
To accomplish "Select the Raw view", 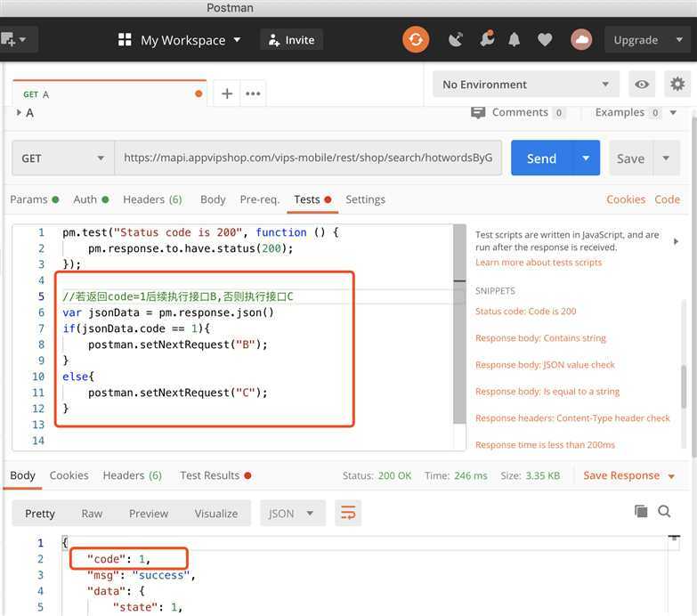I will click(x=92, y=514).
